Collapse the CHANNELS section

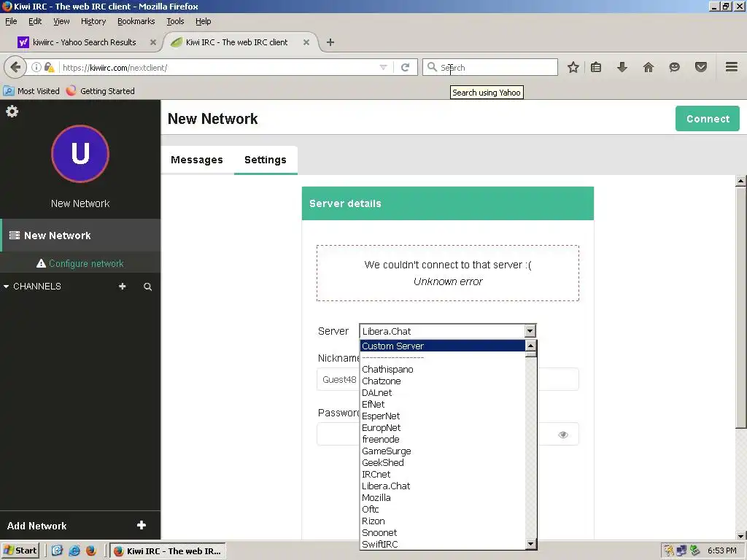tap(6, 287)
